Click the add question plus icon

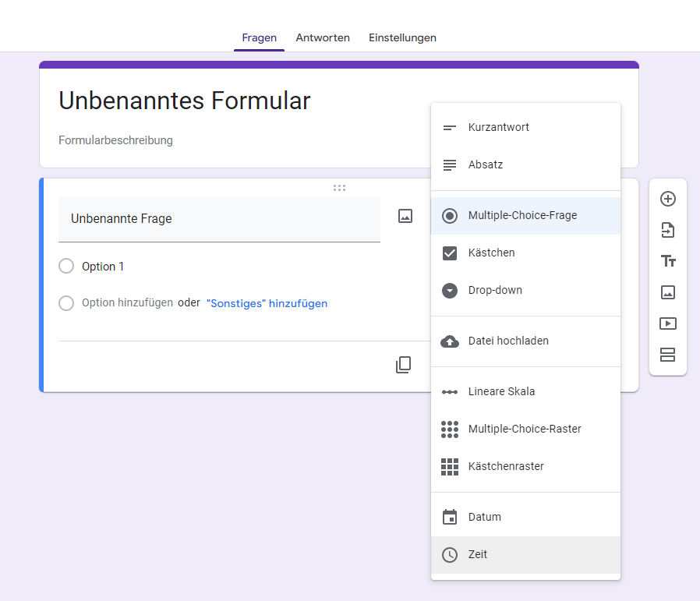[667, 199]
